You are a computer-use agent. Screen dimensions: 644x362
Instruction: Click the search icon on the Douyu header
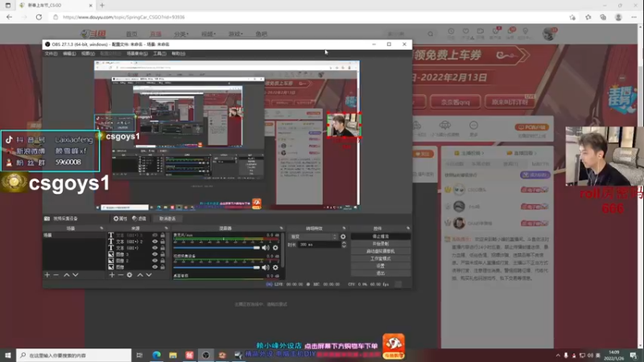coord(430,34)
